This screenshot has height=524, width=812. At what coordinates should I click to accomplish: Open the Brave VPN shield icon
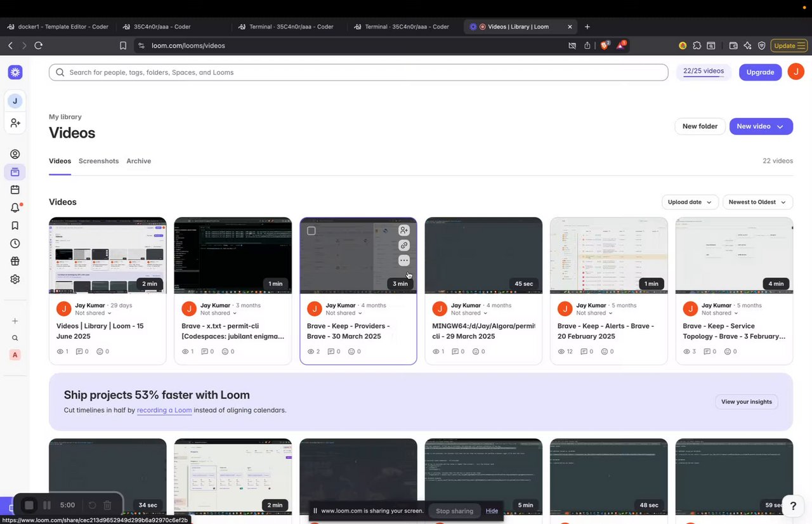[x=761, y=46]
